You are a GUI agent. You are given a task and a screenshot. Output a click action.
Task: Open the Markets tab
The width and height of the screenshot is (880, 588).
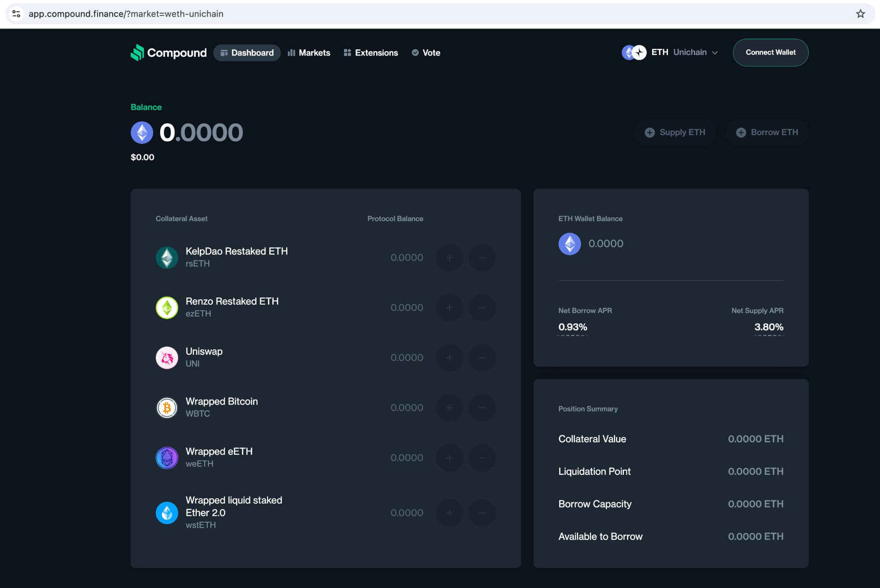click(309, 53)
